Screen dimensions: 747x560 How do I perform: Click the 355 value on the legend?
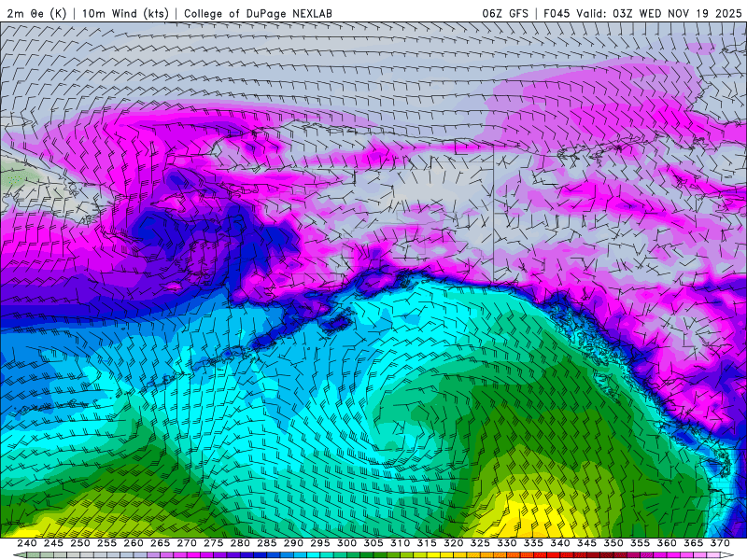click(x=641, y=543)
